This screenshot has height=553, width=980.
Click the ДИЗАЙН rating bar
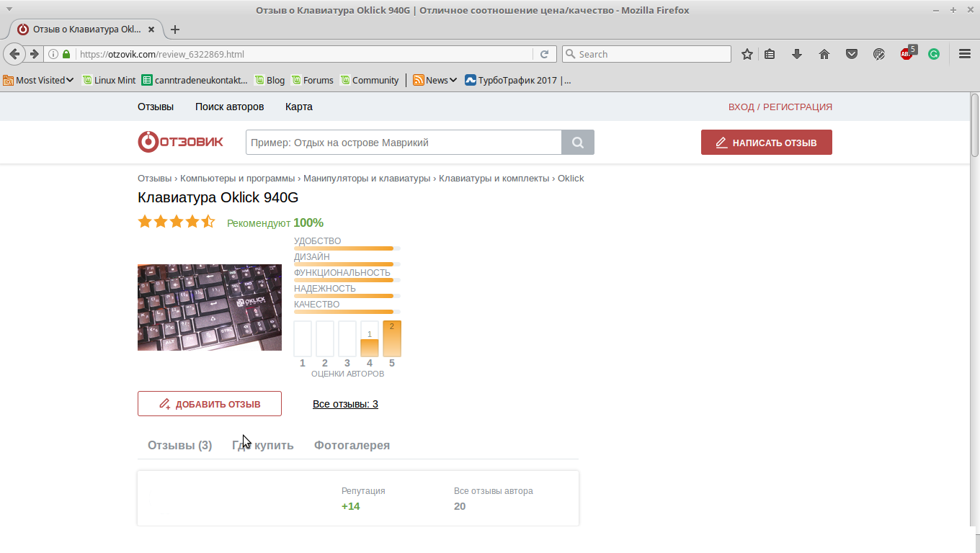(347, 264)
